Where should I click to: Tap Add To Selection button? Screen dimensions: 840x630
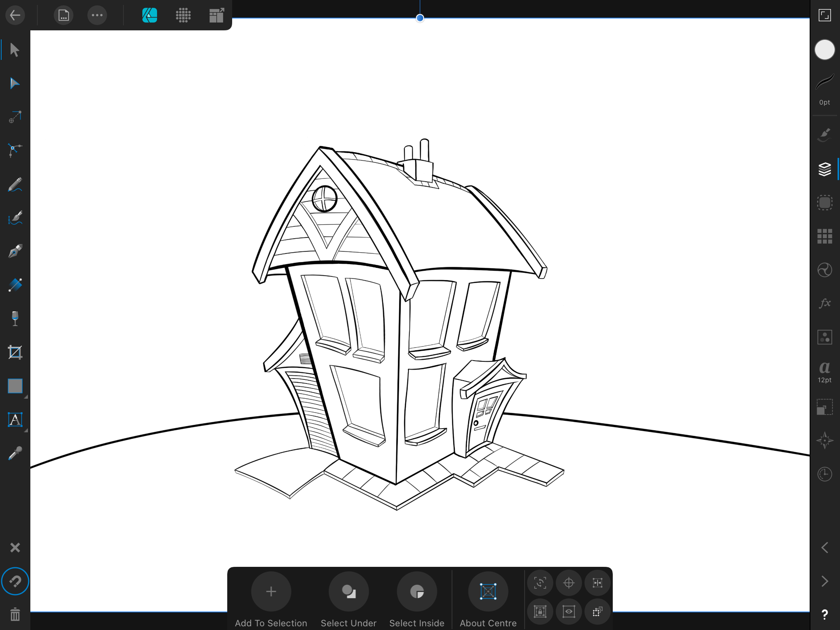click(x=271, y=591)
